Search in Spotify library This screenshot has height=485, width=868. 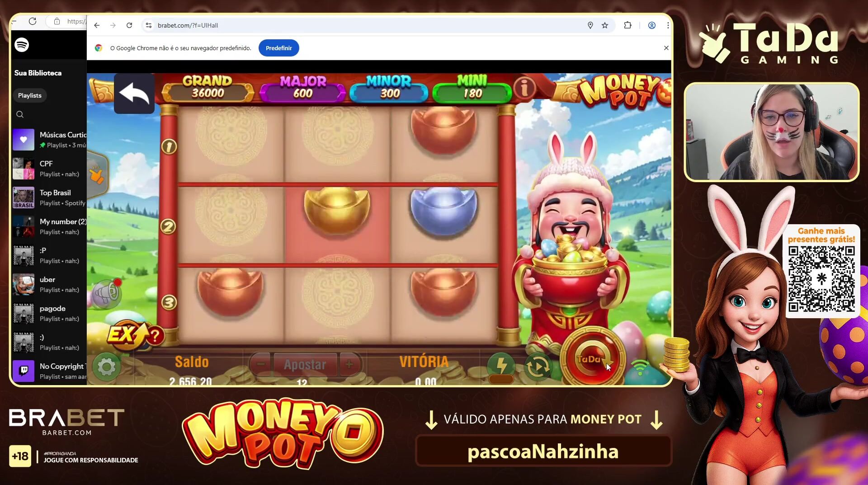(x=20, y=114)
